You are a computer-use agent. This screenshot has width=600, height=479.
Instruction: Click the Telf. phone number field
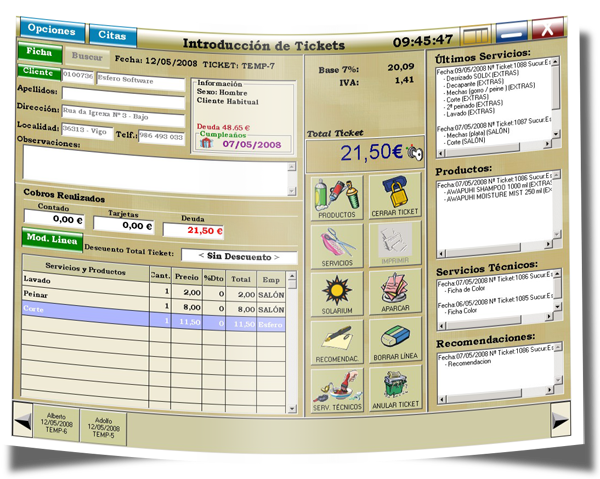(x=161, y=137)
